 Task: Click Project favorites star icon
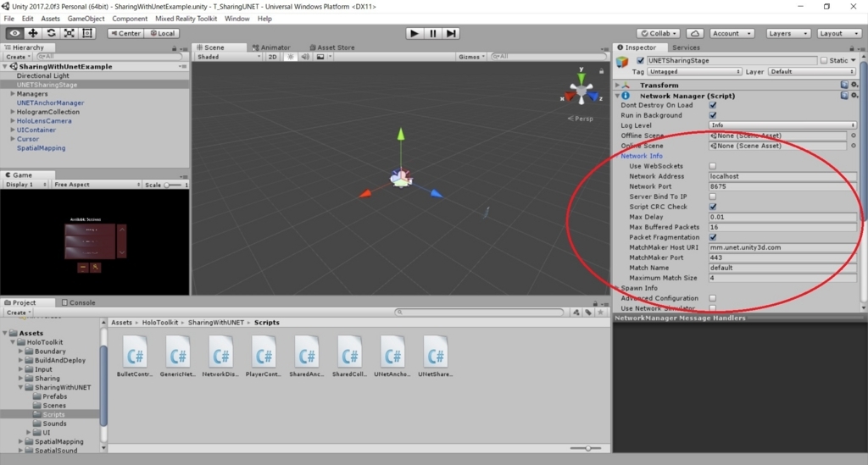(601, 313)
